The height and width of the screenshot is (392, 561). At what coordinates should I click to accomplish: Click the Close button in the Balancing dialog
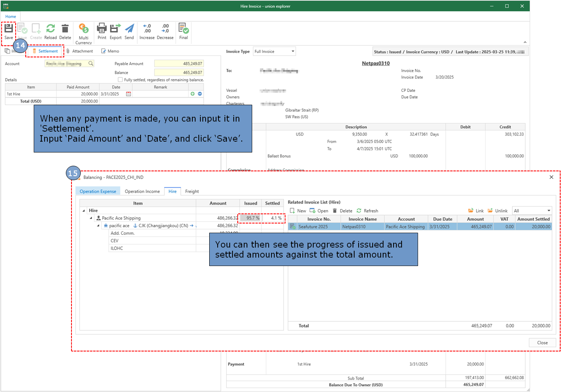point(542,343)
